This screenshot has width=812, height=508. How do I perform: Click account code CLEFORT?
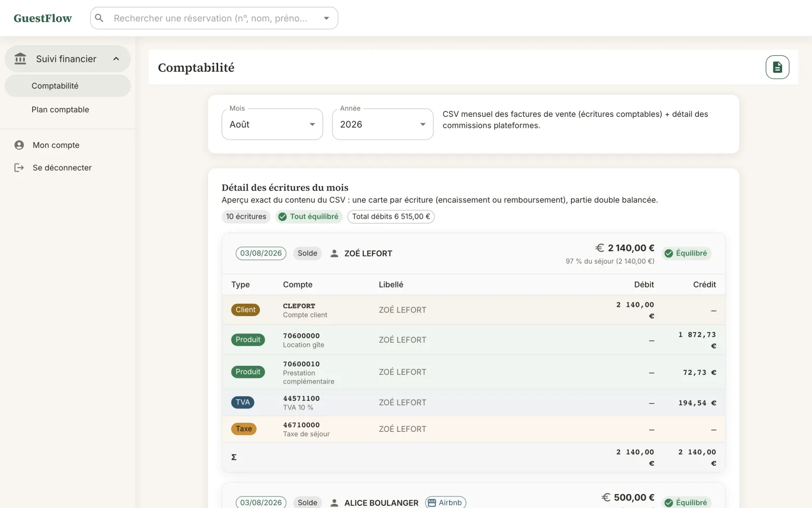click(299, 306)
